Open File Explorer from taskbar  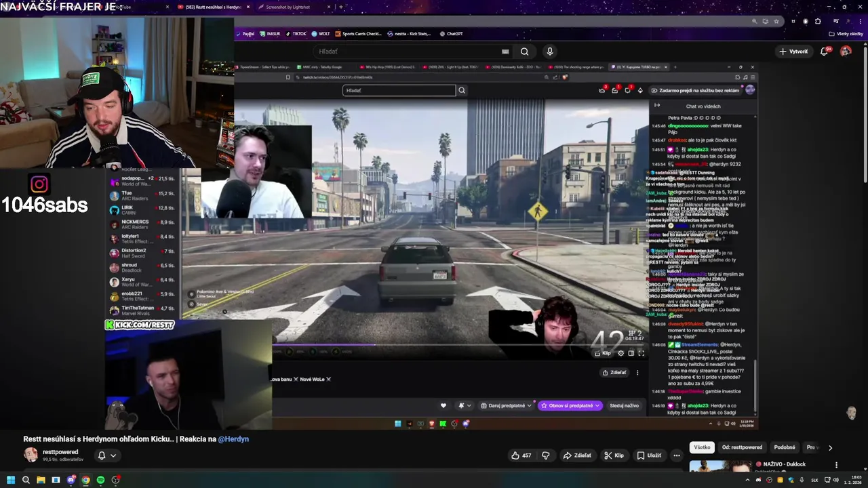tap(41, 480)
